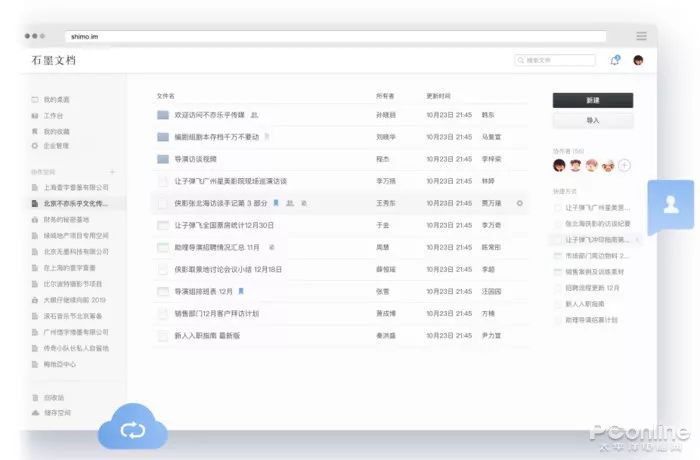Click the folder icon of 导演访谈视频

tap(163, 159)
